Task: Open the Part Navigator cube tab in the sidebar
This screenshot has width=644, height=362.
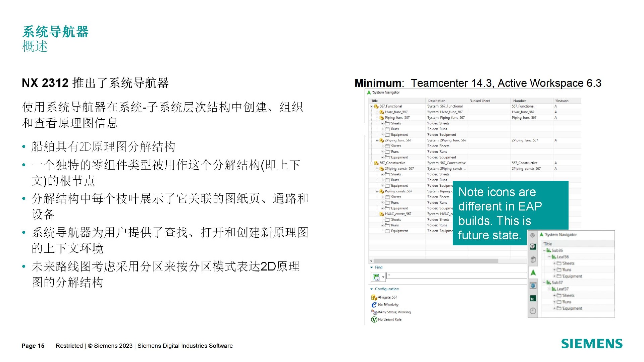Action: [533, 260]
